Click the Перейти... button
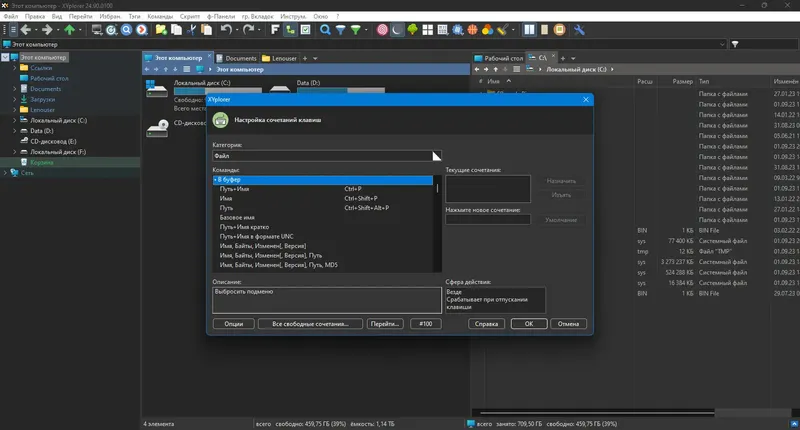 tap(385, 324)
